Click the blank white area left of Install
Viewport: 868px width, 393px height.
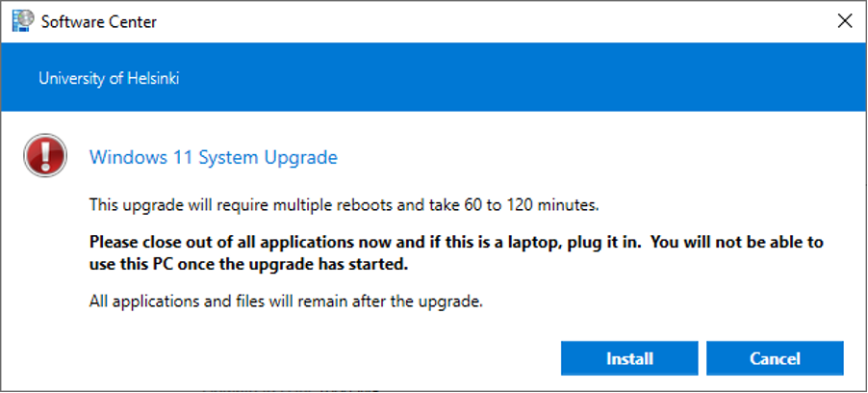point(321,358)
